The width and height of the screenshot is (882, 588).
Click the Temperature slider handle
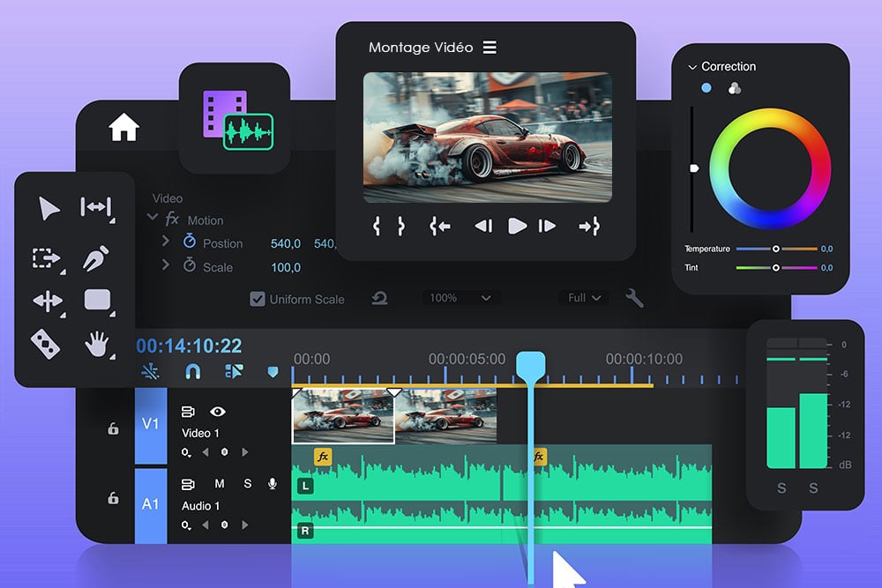coord(775,249)
